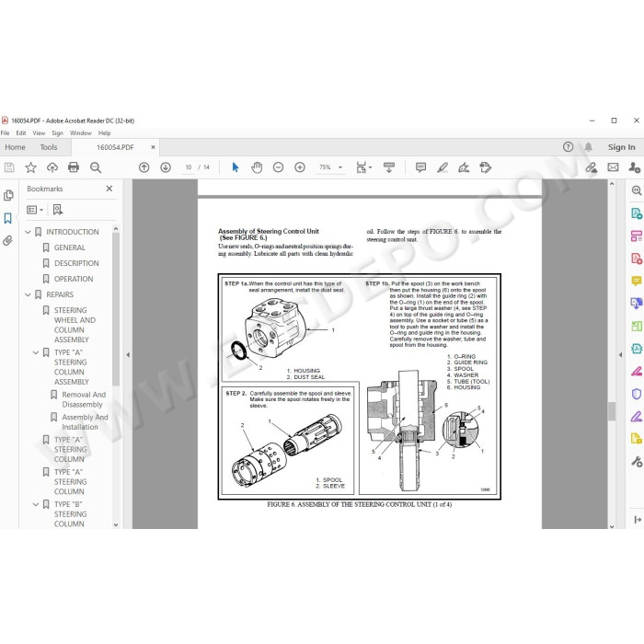Collapse the INTRODUCTION bookmark

pyautogui.click(x=28, y=232)
